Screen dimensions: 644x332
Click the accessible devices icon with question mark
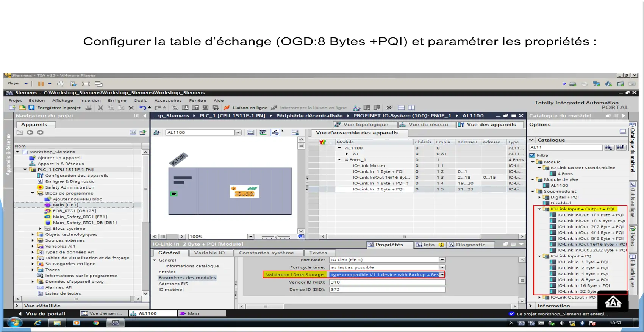(356, 108)
